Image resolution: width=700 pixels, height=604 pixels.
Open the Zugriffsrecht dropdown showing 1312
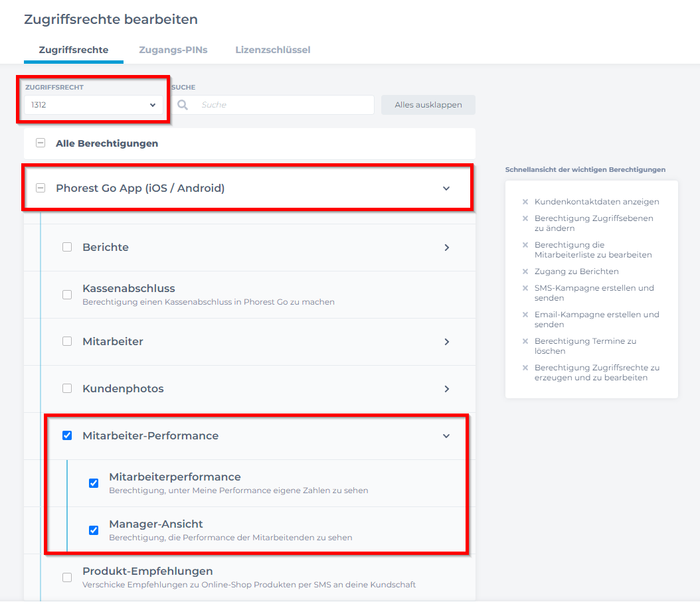(93, 105)
